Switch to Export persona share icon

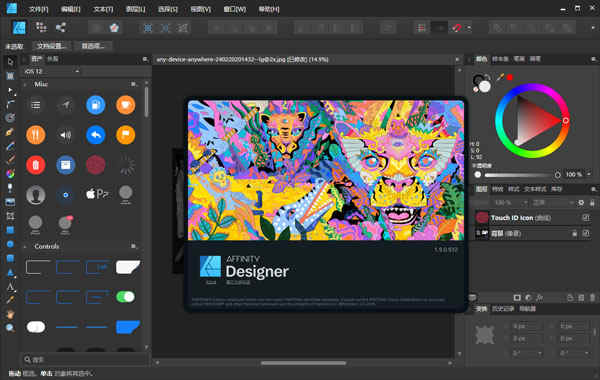tap(60, 27)
